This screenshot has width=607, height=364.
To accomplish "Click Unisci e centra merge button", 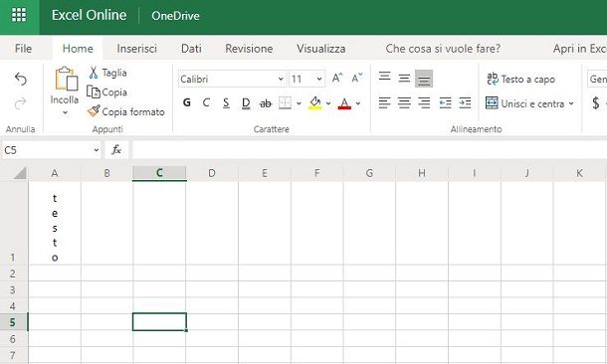I will pos(525,103).
